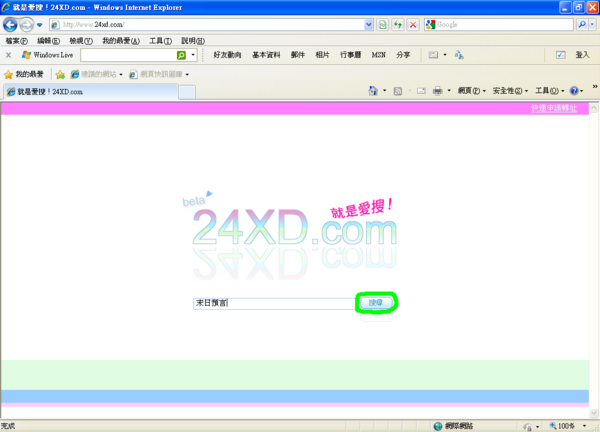Click the Read Mail icon in command bar
This screenshot has height=432, width=600.
pos(421,91)
